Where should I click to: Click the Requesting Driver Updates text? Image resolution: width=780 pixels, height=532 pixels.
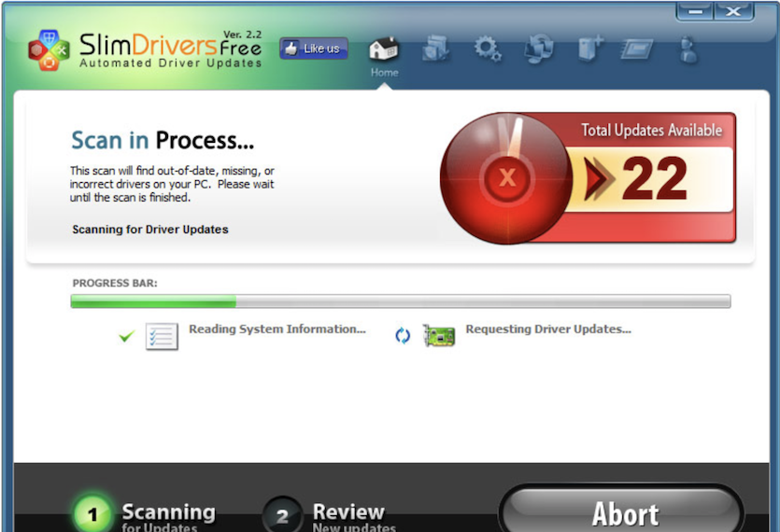coord(548,329)
